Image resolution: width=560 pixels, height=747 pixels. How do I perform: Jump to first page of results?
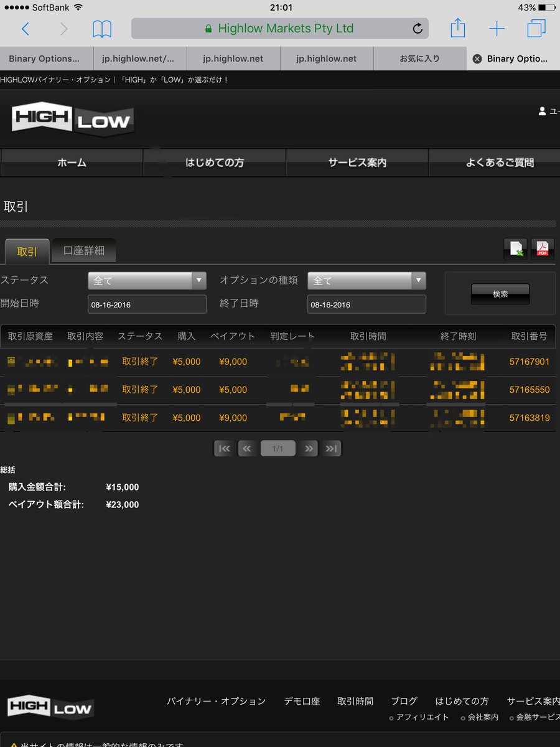(225, 448)
